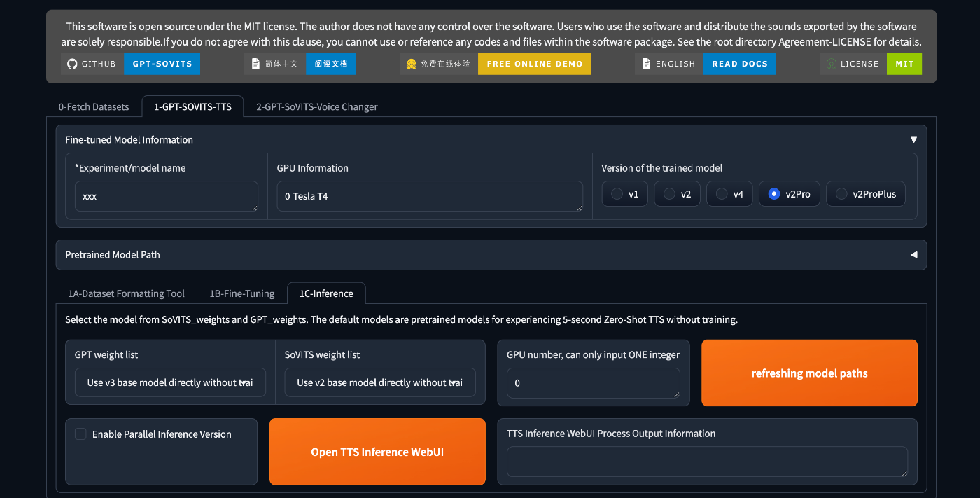This screenshot has width=980, height=498.
Task: Open the 阅读文档 Chinese docs badge
Action: pyautogui.click(x=330, y=64)
